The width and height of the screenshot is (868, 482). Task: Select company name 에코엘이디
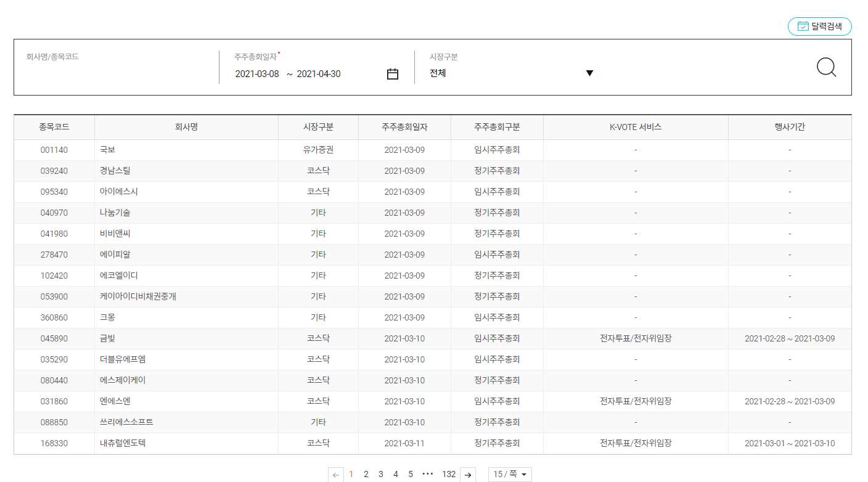pos(119,276)
